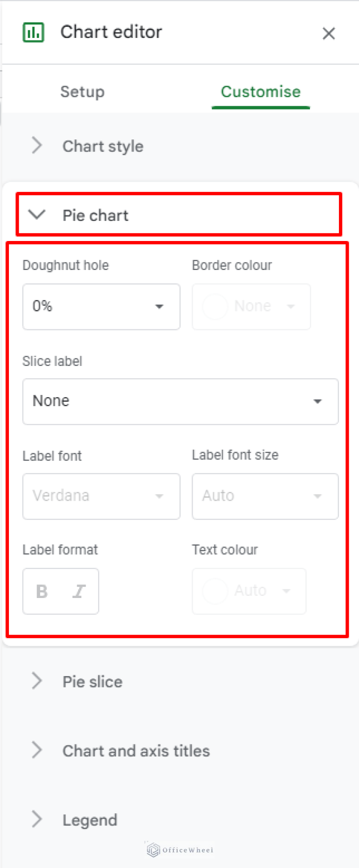Select the Customise tab
Image resolution: width=359 pixels, height=868 pixels.
coord(260,92)
